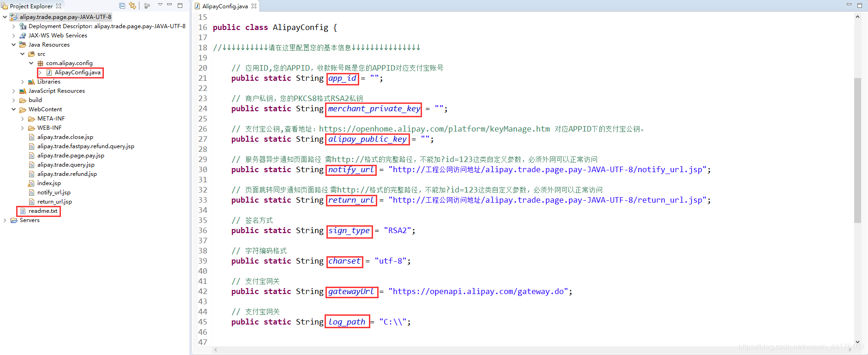Close the AlipayConfig.java editor tab
The image size is (868, 355).
tap(254, 6)
